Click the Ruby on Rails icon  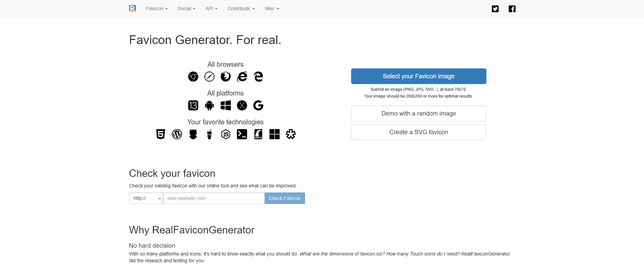click(258, 134)
